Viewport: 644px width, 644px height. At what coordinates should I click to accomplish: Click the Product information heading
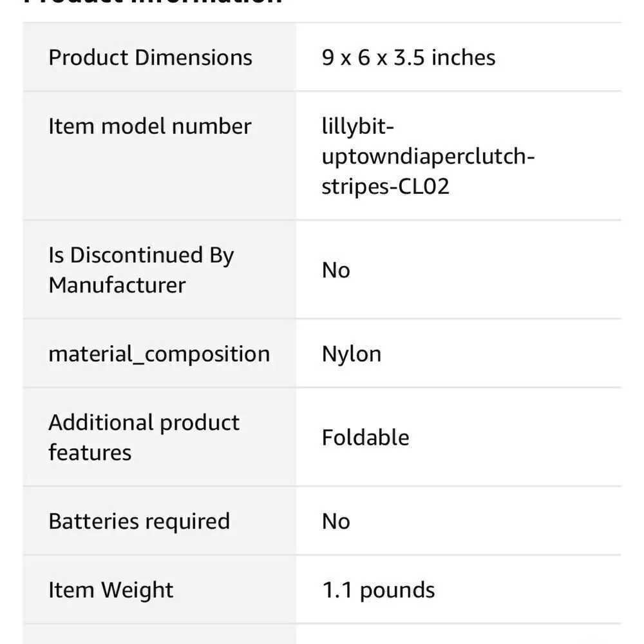pyautogui.click(x=153, y=2)
